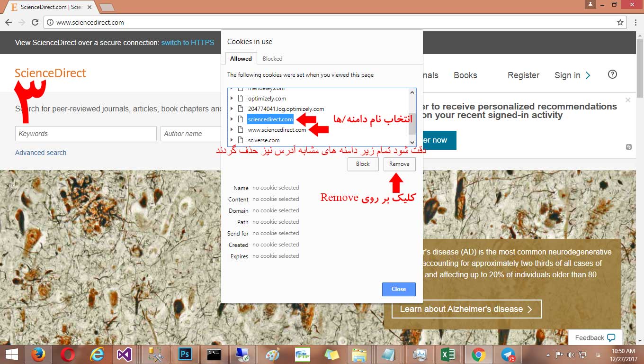644x364 pixels.
Task: Open Excel from the taskbar
Action: (x=448, y=355)
